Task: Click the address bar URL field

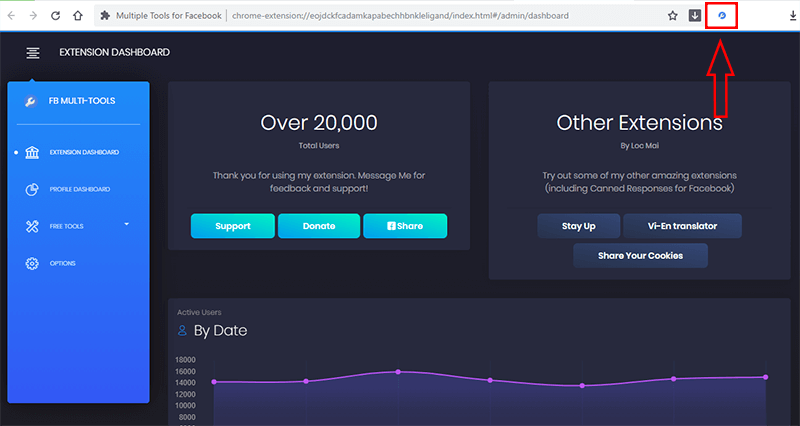Action: pos(400,16)
